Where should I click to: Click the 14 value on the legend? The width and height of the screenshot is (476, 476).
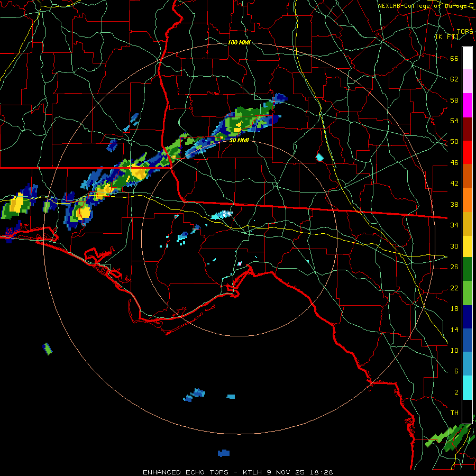454,329
